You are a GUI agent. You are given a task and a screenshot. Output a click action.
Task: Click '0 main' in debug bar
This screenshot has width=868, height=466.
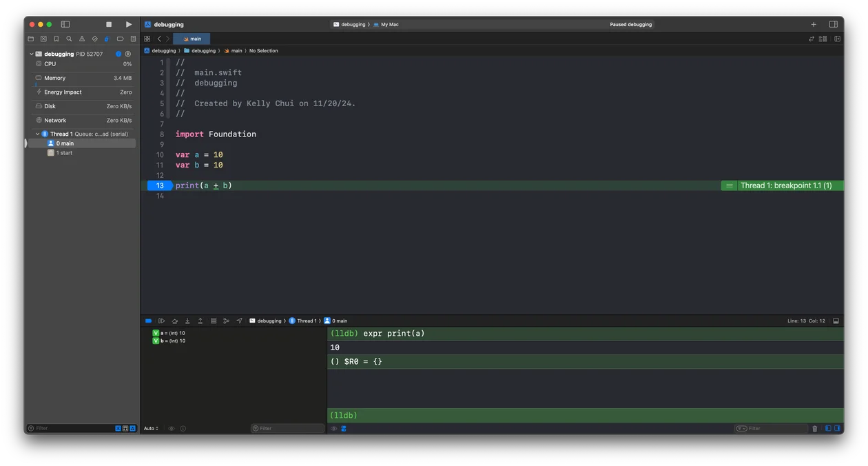pyautogui.click(x=335, y=321)
